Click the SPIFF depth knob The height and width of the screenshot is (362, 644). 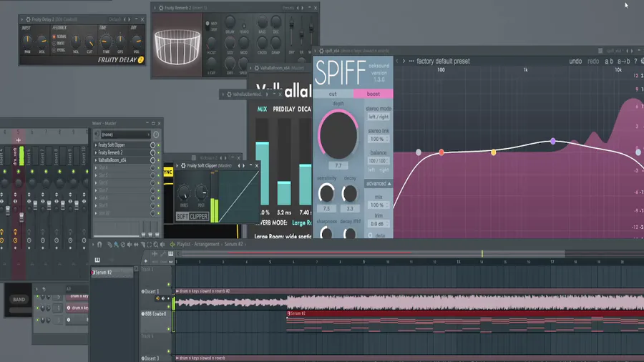point(338,135)
